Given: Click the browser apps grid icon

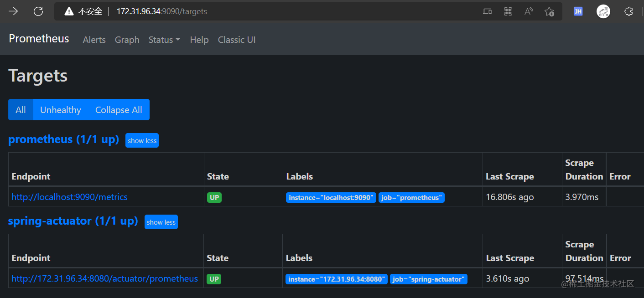Looking at the screenshot, I should click(x=508, y=11).
